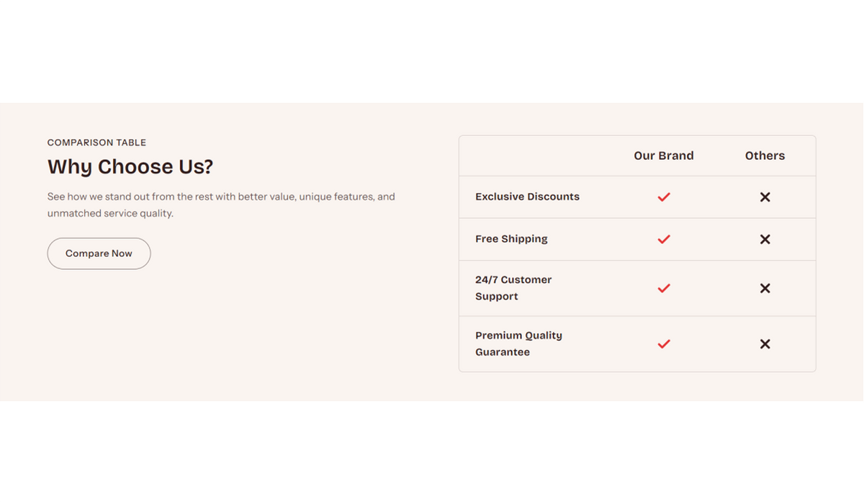Click the Premium Quality Guarantee row label
The width and height of the screenshot is (864, 504).
(518, 344)
